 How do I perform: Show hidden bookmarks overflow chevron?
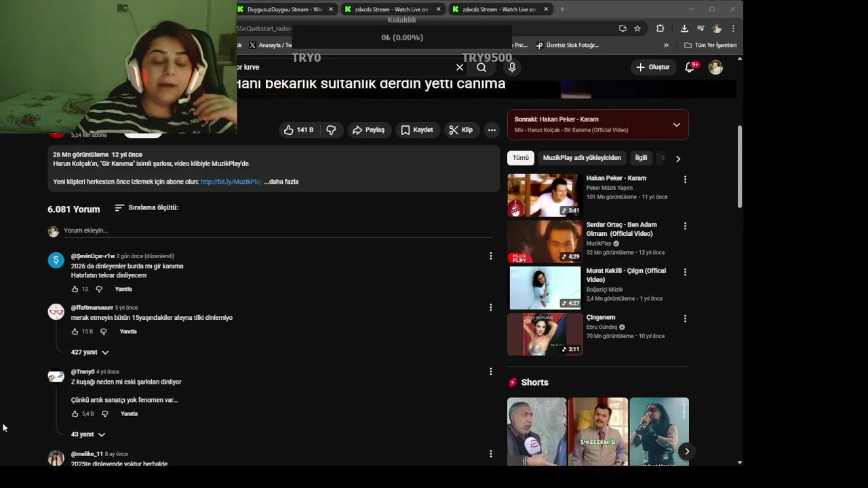tap(666, 45)
